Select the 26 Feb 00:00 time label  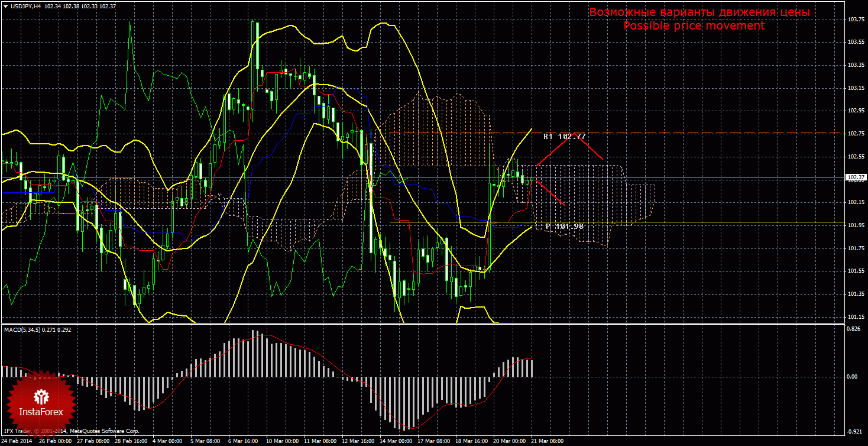tap(56, 441)
